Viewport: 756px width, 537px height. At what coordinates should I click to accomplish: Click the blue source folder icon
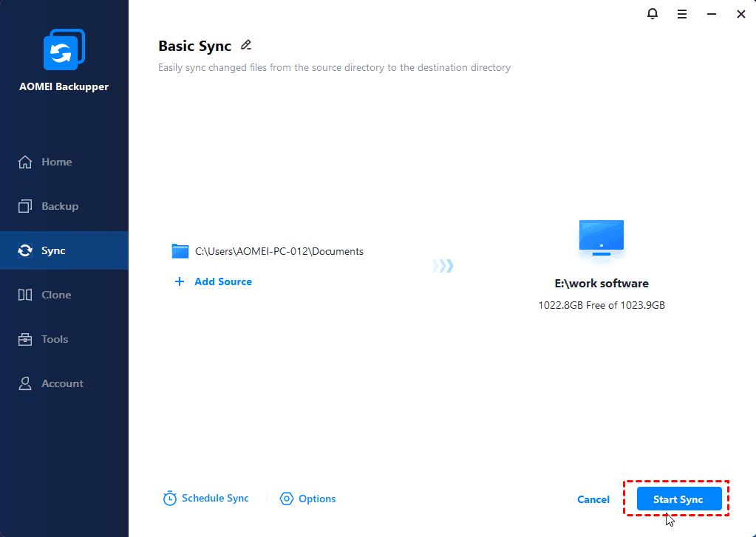point(180,251)
